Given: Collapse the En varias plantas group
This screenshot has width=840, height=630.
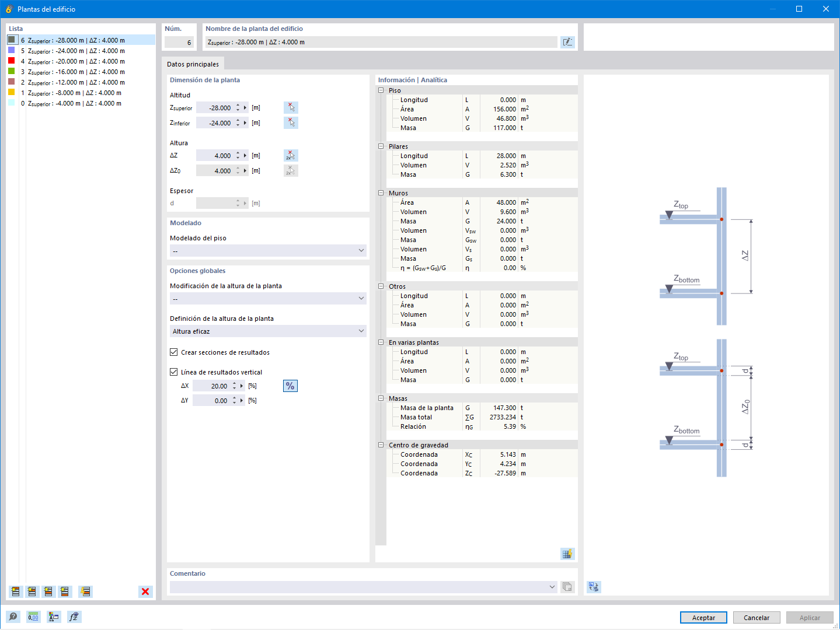Looking at the screenshot, I should pos(381,342).
